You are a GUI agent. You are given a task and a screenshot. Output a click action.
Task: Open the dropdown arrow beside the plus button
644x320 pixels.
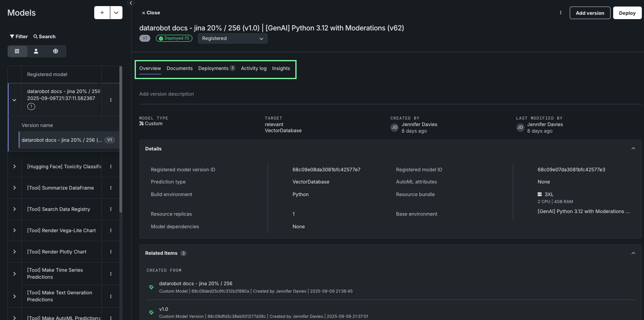click(x=116, y=13)
